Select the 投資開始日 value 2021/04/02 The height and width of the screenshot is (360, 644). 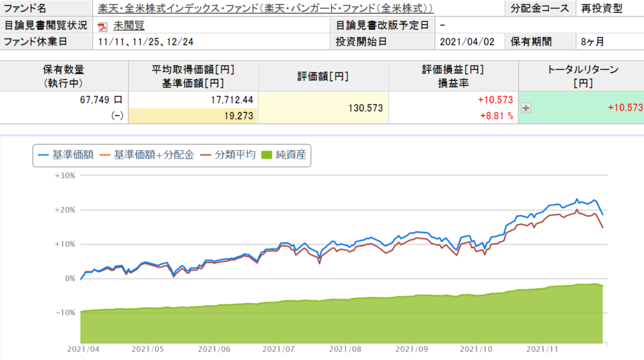[x=467, y=42]
